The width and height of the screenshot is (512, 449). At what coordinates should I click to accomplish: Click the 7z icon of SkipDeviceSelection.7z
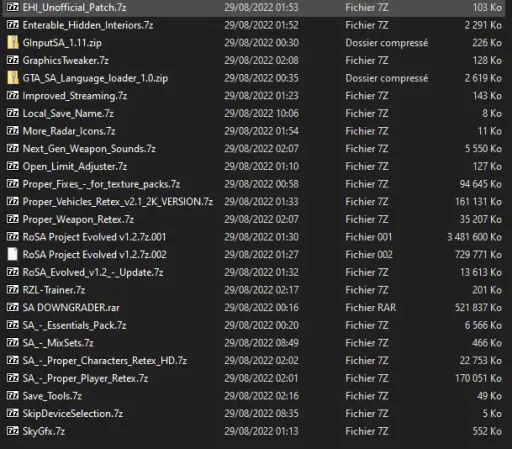(x=13, y=413)
